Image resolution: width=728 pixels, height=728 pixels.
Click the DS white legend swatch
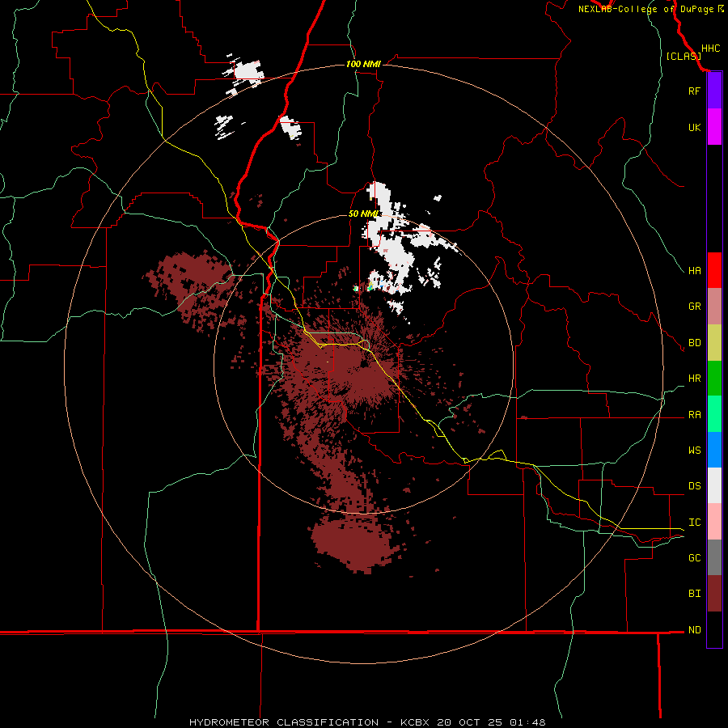(714, 485)
